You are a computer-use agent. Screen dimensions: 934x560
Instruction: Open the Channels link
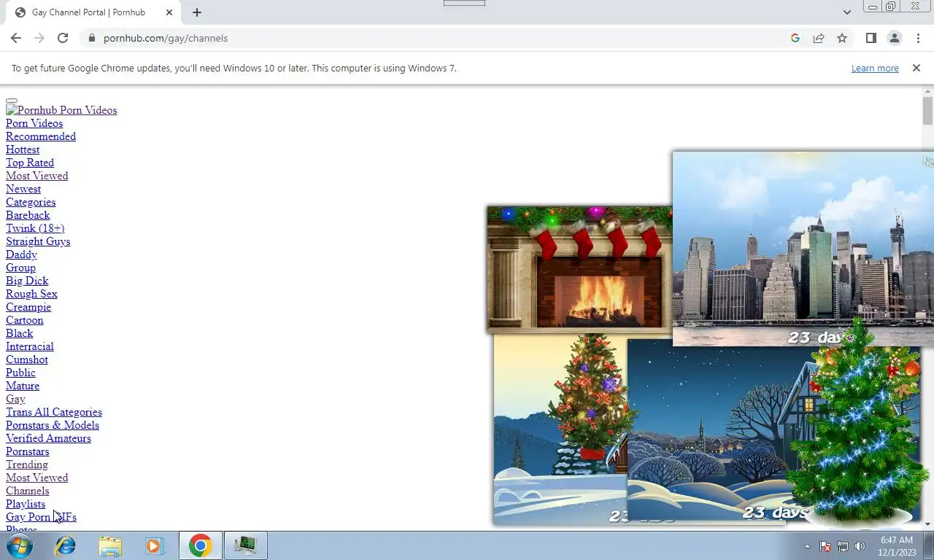coord(27,491)
